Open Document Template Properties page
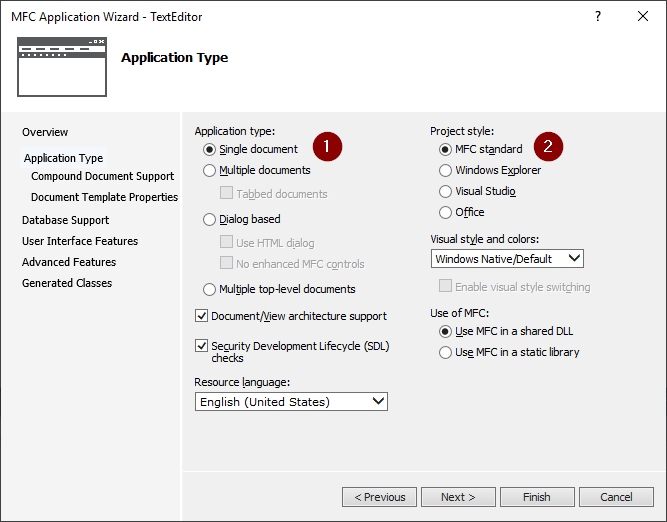The height and width of the screenshot is (522, 667). click(x=104, y=197)
